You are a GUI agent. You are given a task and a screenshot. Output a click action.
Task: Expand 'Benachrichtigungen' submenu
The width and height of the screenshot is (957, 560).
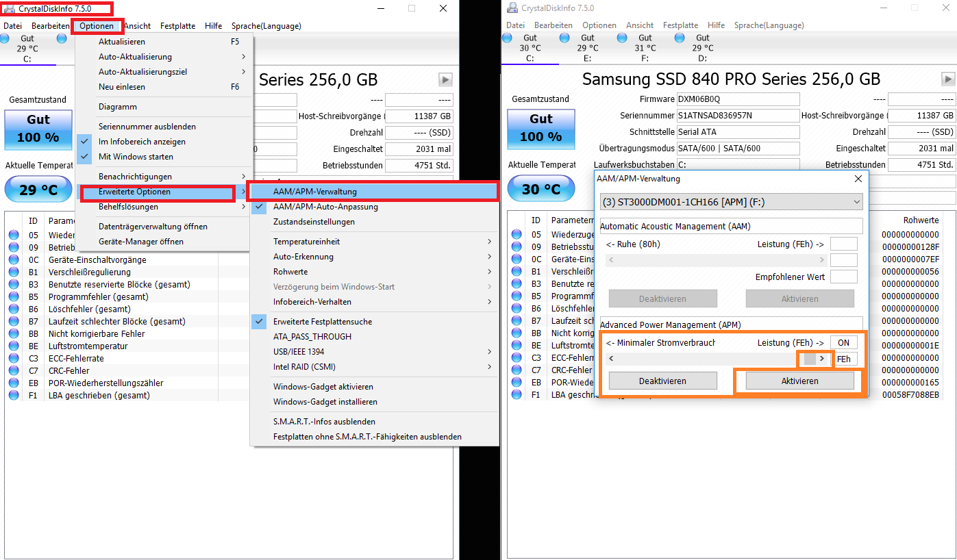coord(164,177)
